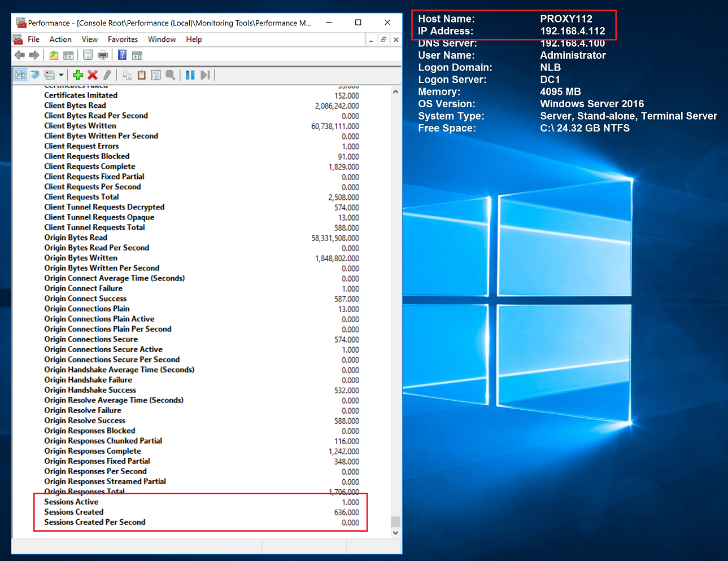The height and width of the screenshot is (561, 728).
Task: Open the Action menu
Action: point(60,40)
